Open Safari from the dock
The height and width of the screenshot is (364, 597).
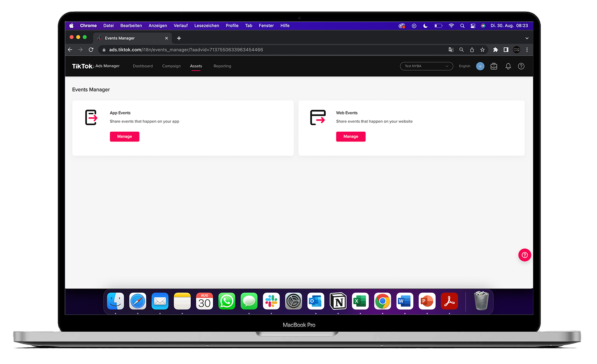pyautogui.click(x=138, y=301)
